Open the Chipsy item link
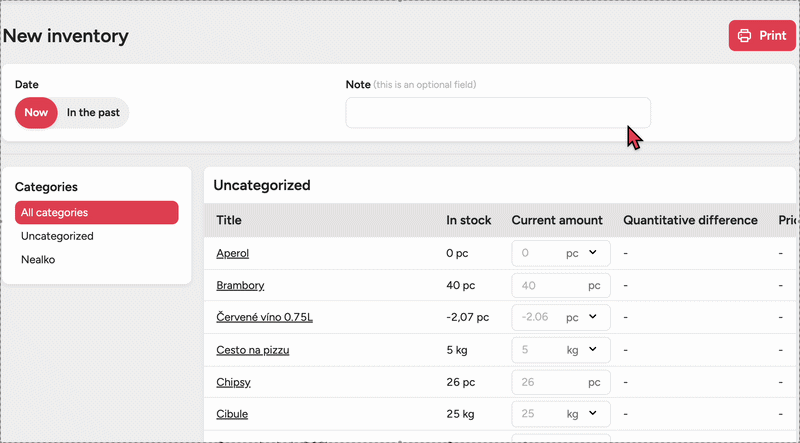 [x=235, y=382]
